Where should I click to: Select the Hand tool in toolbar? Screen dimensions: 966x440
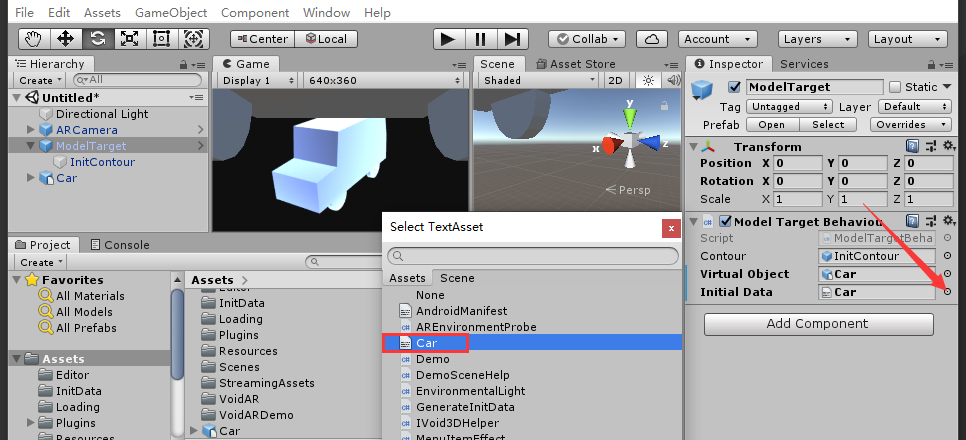33,39
